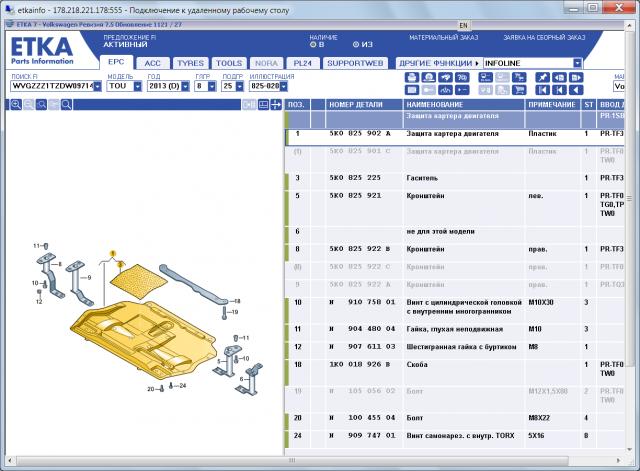Image resolution: width=640 pixels, height=471 pixels.
Task: Click the EN language indicator
Action: pyautogui.click(x=463, y=25)
